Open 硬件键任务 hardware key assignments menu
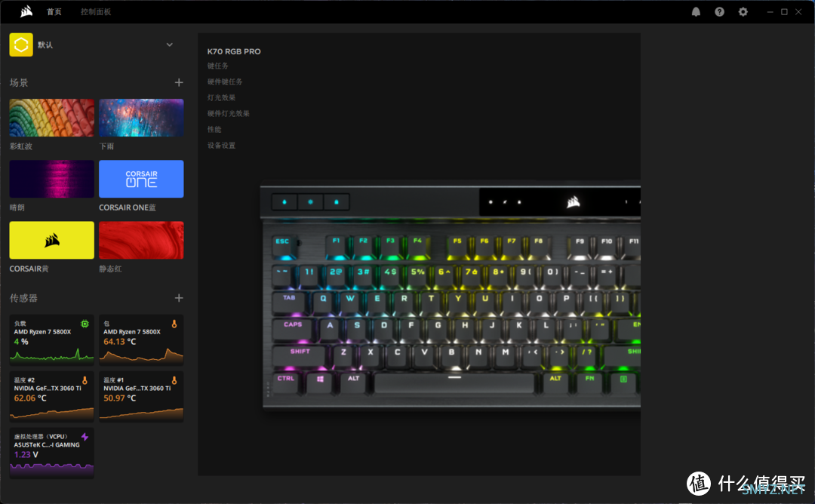 click(x=225, y=81)
